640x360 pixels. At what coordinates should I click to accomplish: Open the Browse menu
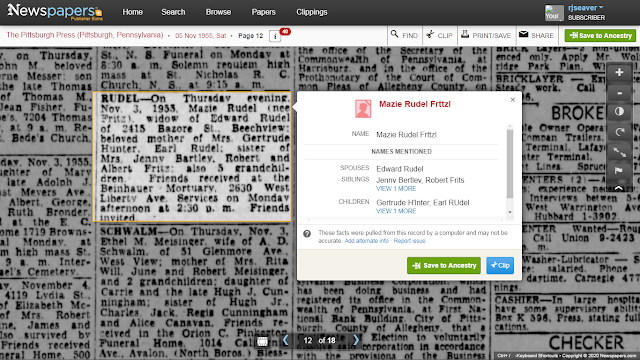(218, 12)
